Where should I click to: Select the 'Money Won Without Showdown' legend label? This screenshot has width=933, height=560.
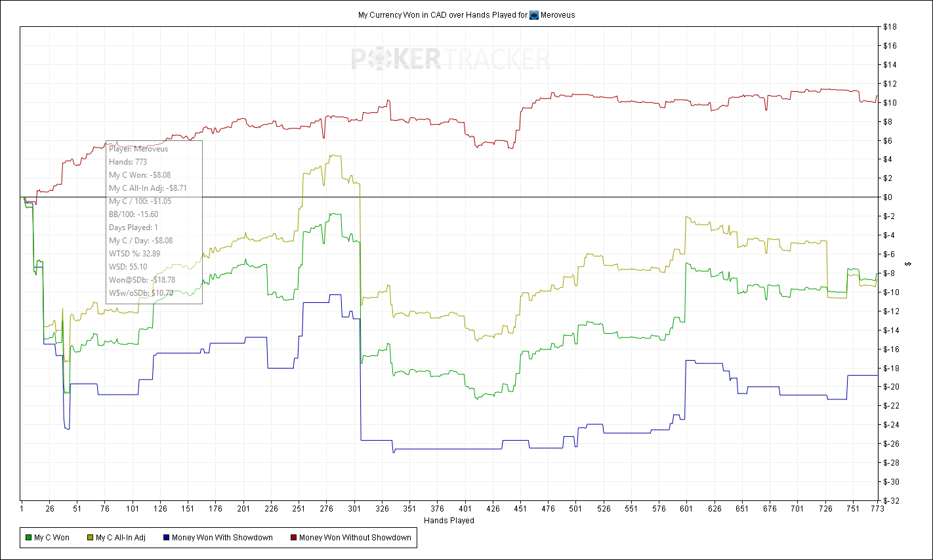tap(355, 538)
